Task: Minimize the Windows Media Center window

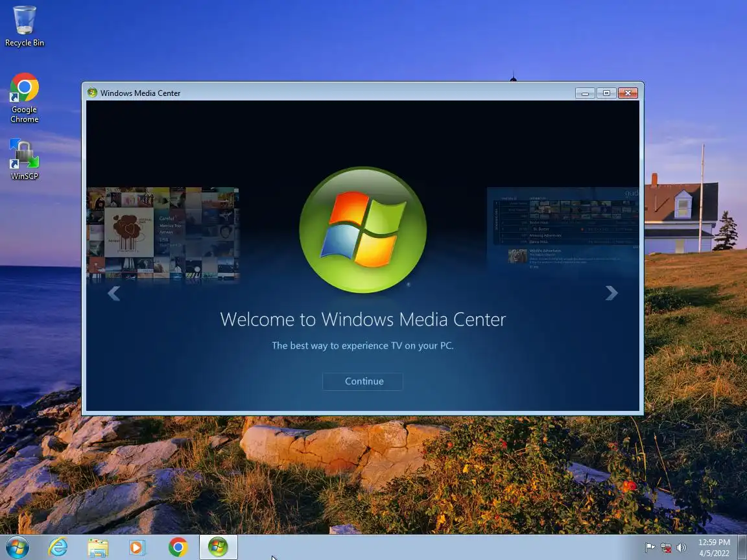Action: [584, 93]
